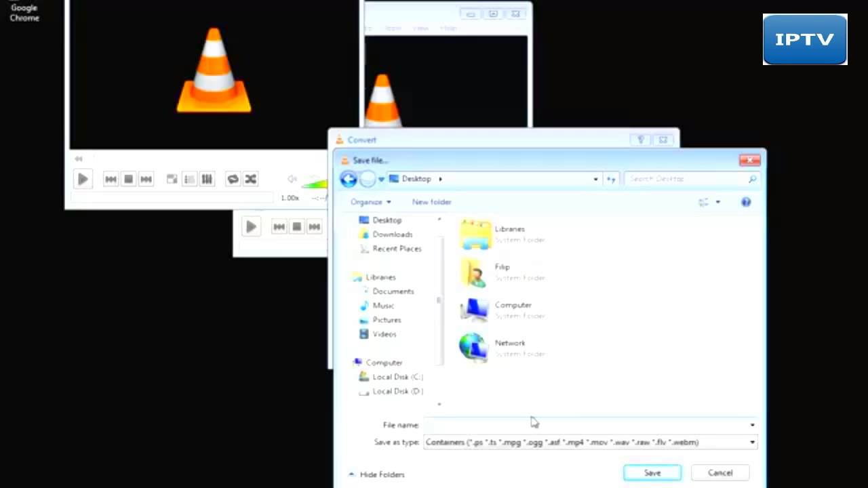Open the File name dropdown arrow
Viewport: 868px width, 488px height.
(x=752, y=425)
